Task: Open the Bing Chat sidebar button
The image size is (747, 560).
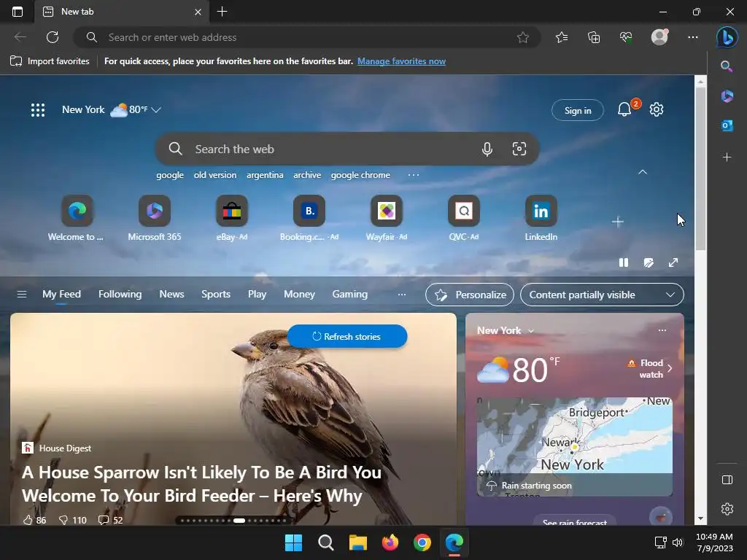Action: point(727,37)
